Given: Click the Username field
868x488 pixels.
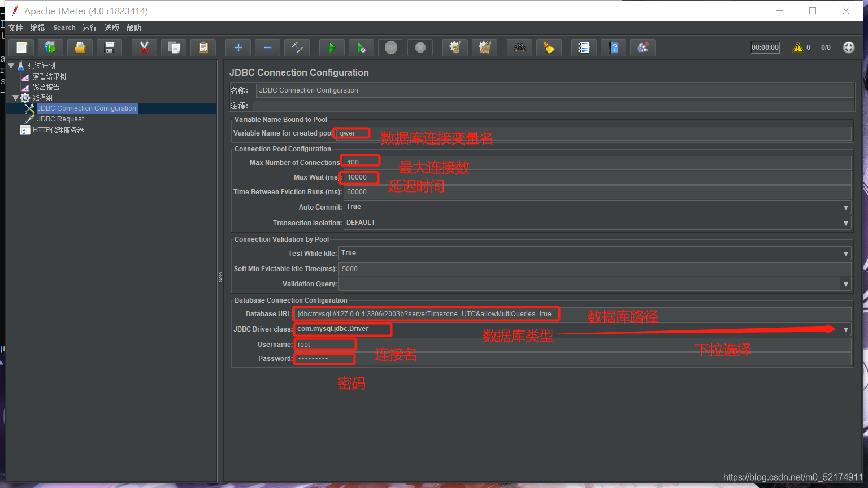Looking at the screenshot, I should (x=572, y=345).
